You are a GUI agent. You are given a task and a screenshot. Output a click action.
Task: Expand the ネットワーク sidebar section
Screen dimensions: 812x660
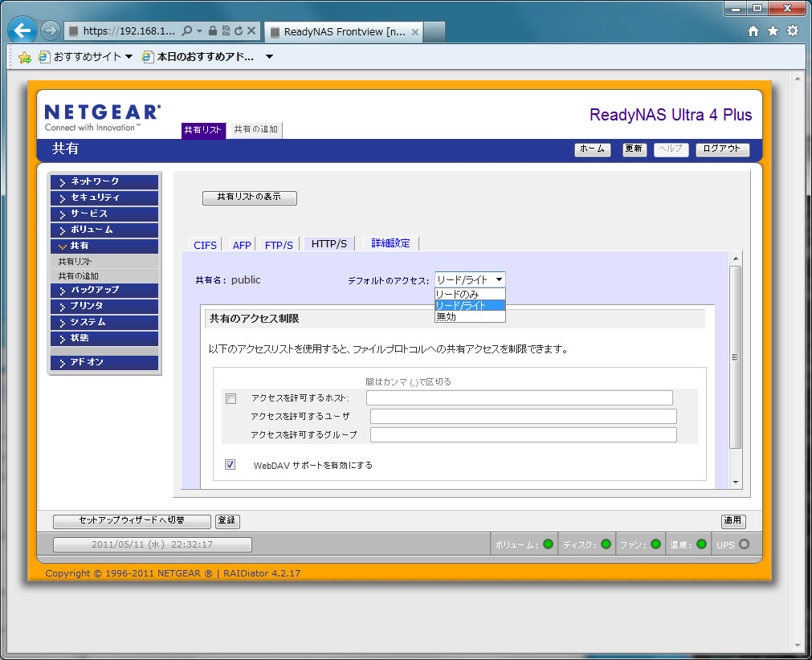104,181
